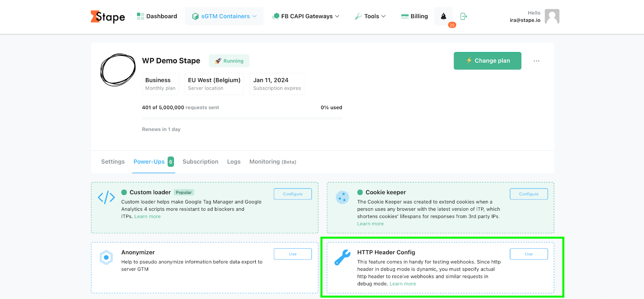The height and width of the screenshot is (299, 644).
Task: Click the Running status badge
Action: pos(229,61)
